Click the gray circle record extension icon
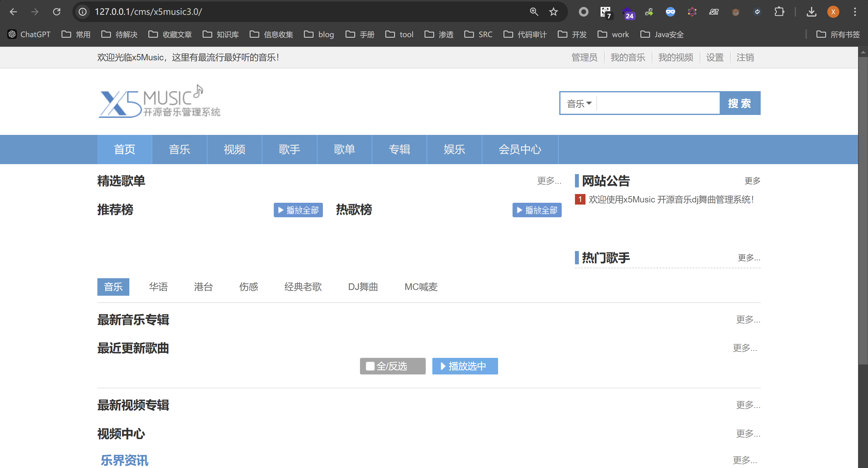 coord(584,12)
